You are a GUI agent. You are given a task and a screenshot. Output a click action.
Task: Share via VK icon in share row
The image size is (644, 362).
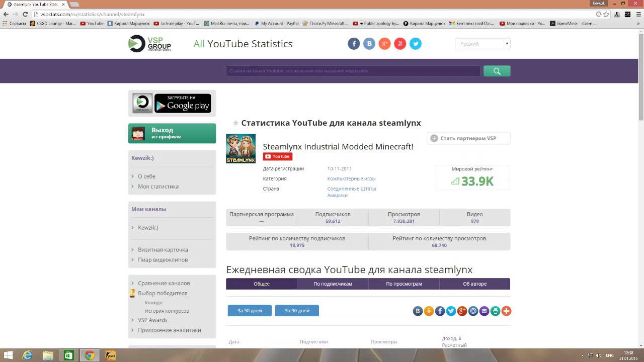[x=418, y=311]
